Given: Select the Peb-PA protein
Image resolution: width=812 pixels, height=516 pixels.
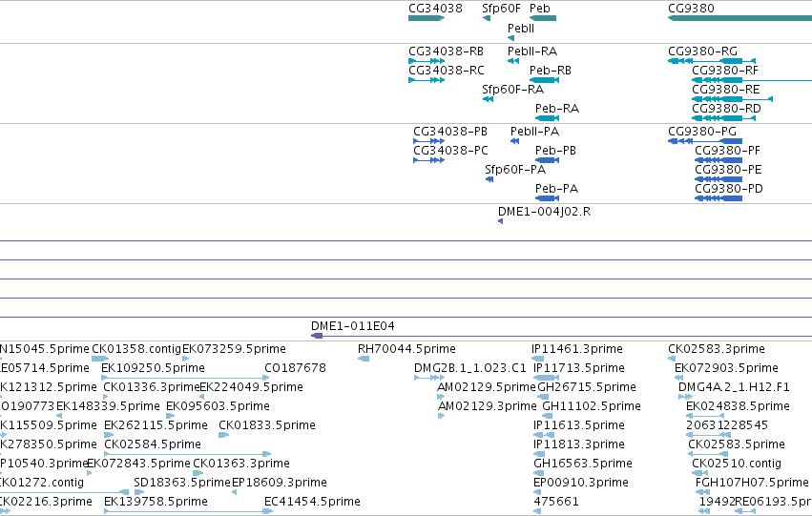Looking at the screenshot, I should click(547, 198).
